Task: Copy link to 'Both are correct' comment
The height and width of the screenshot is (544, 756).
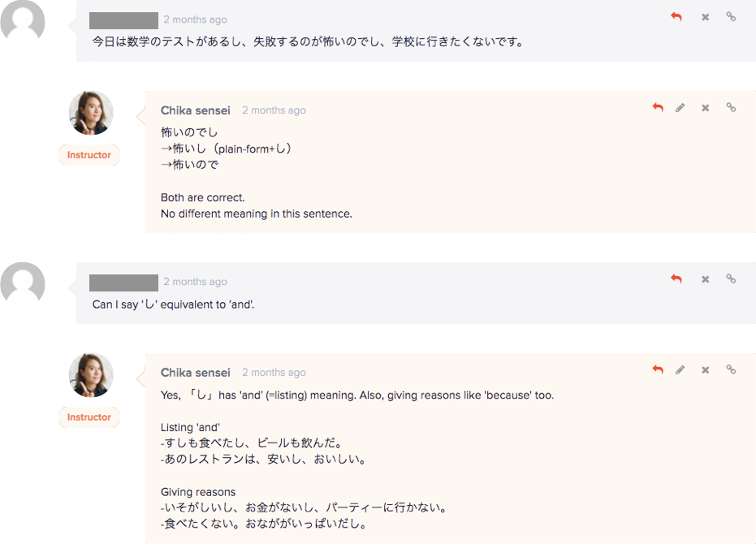Action: tap(731, 107)
